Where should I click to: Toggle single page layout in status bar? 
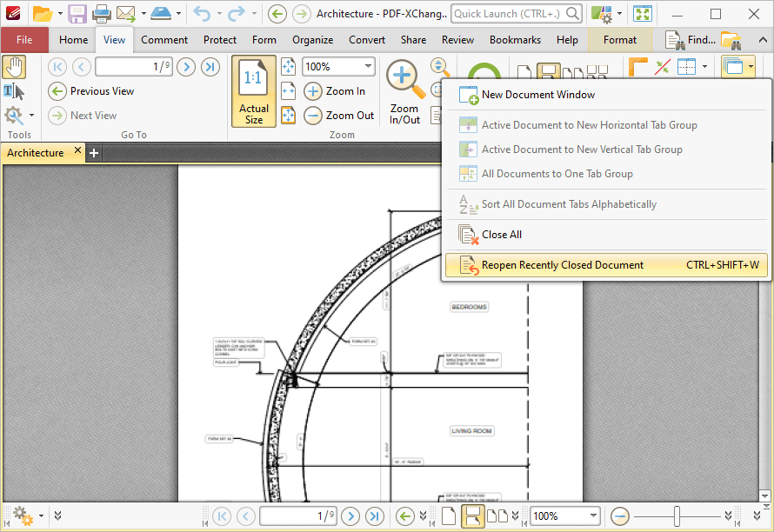click(x=449, y=516)
